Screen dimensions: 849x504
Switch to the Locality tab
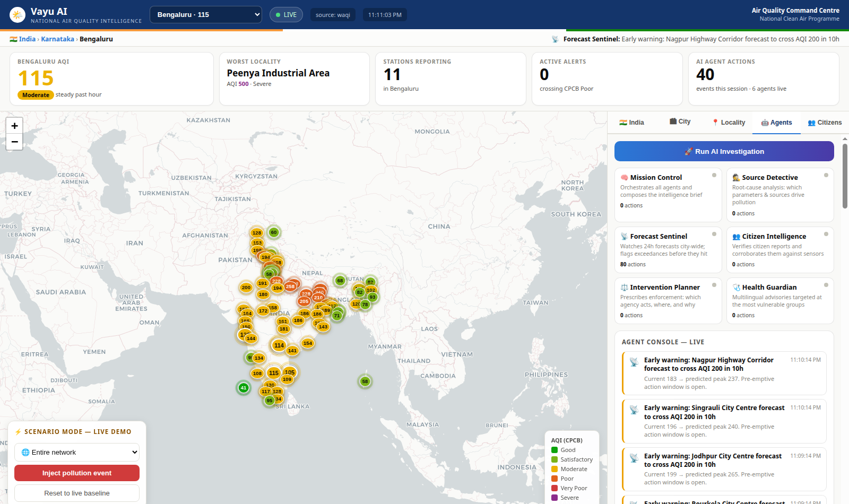click(x=729, y=123)
